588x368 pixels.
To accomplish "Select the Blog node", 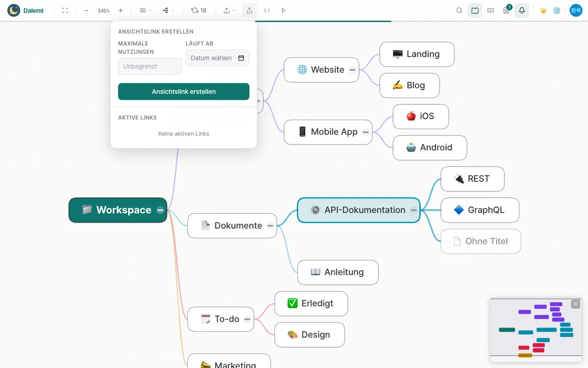I will coord(409,86).
